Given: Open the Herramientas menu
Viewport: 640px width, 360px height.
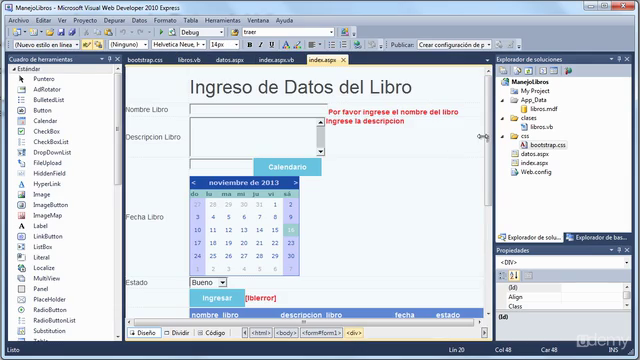Looking at the screenshot, I should pyautogui.click(x=222, y=20).
